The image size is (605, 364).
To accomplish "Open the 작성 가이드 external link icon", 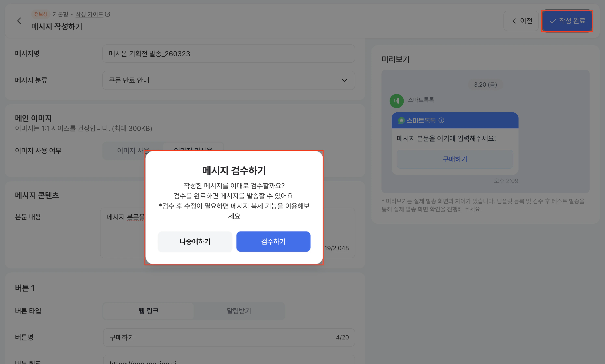I will tap(108, 14).
